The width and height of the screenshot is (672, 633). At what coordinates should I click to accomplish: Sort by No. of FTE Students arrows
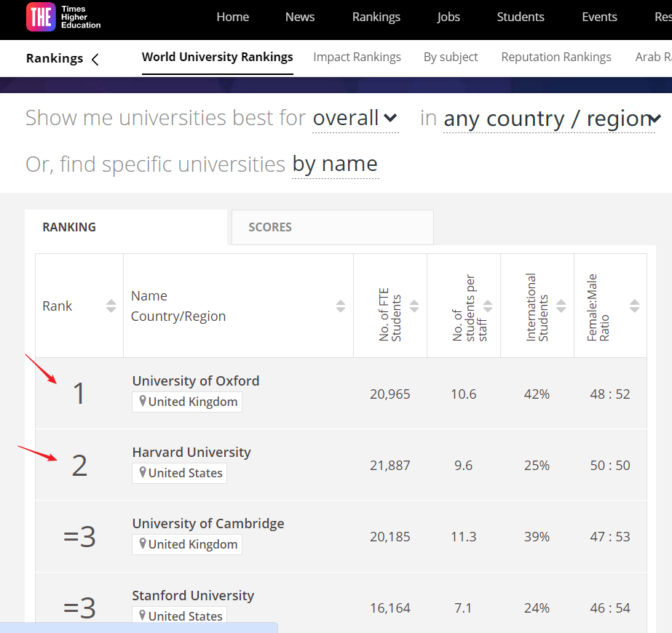(x=414, y=306)
